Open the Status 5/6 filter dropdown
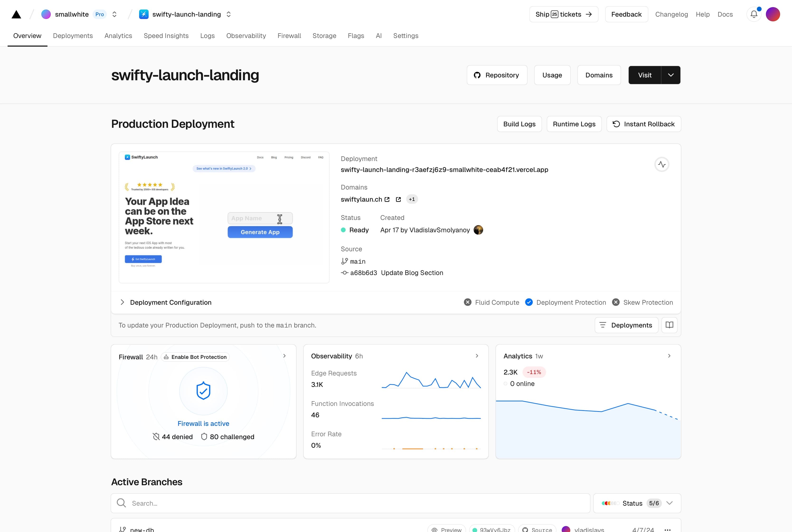Image resolution: width=792 pixels, height=532 pixels. 637,503
